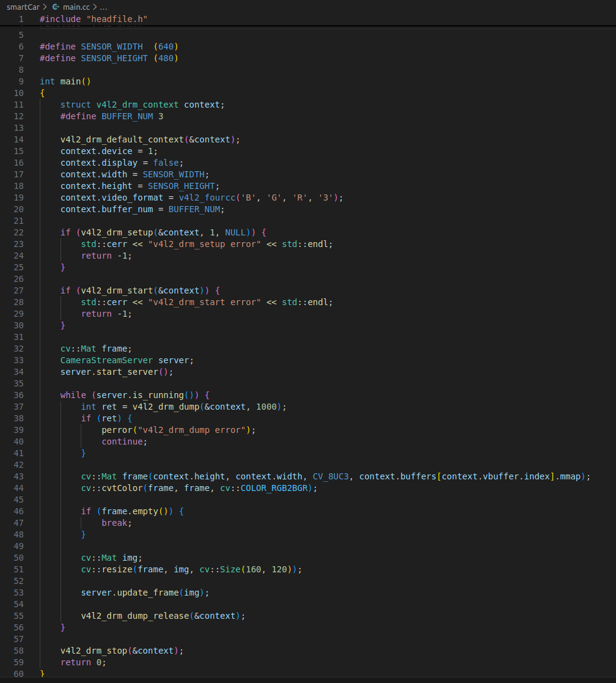Place cursor on COLOR_RGB2BGR constant
Image resolution: width=616 pixels, height=683 pixels.
click(x=276, y=488)
